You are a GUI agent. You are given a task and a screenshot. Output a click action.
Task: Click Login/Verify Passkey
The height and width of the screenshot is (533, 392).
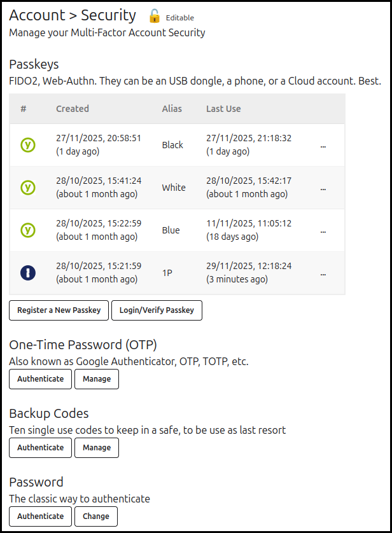157,310
